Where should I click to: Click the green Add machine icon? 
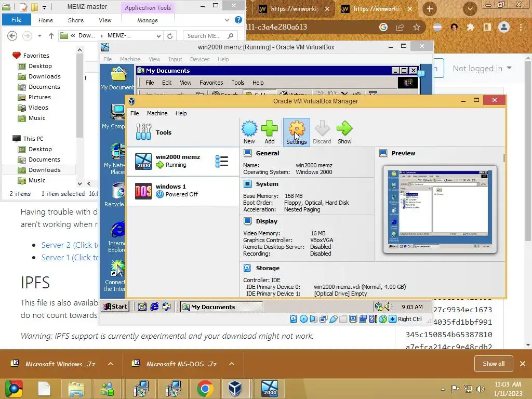(270, 132)
